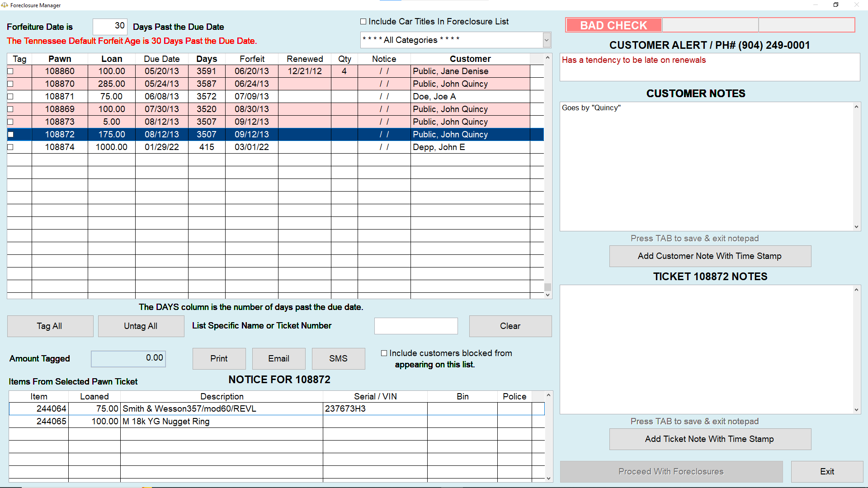Click the pawn list scrollbar thumb

[x=547, y=287]
